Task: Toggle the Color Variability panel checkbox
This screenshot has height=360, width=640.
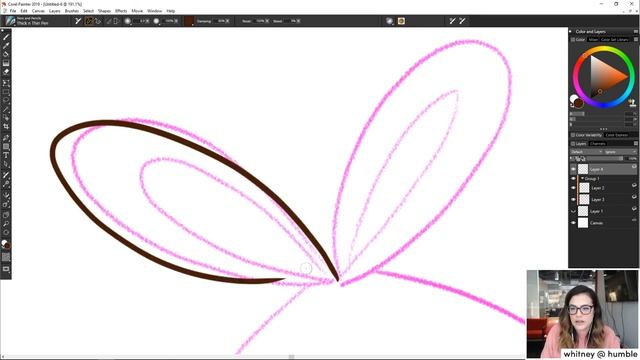Action: (x=573, y=135)
